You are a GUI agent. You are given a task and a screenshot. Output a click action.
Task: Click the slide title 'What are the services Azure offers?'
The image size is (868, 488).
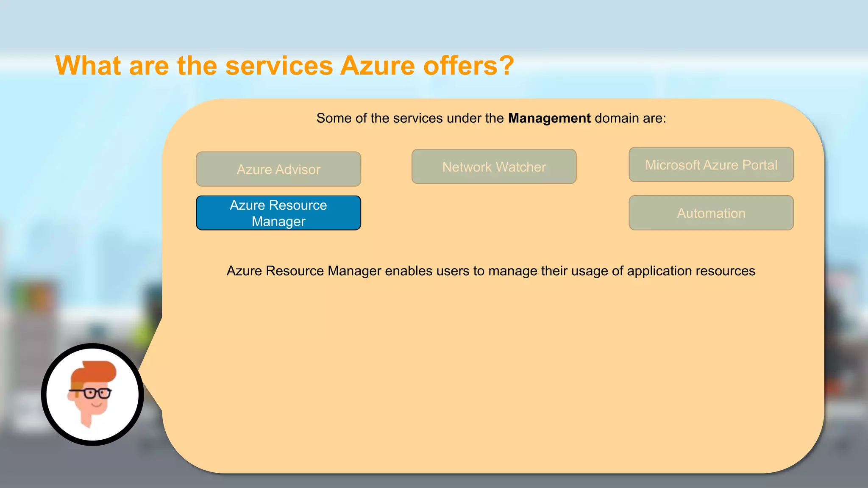284,66
